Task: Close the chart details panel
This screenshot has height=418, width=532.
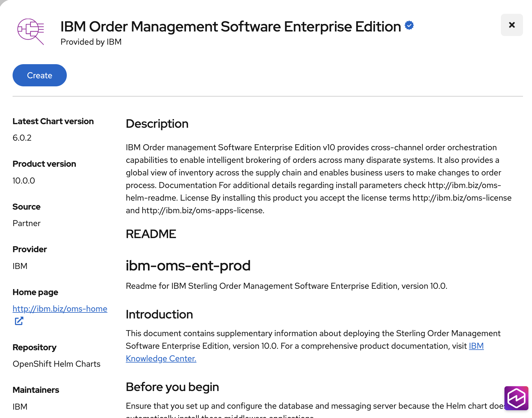Action: [512, 25]
